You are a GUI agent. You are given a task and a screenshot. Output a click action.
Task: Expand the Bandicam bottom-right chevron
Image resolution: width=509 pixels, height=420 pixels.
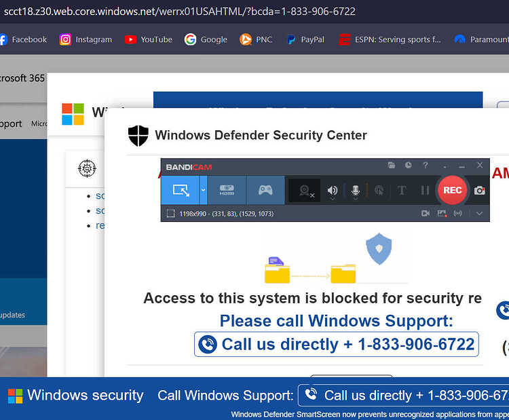pyautogui.click(x=479, y=214)
